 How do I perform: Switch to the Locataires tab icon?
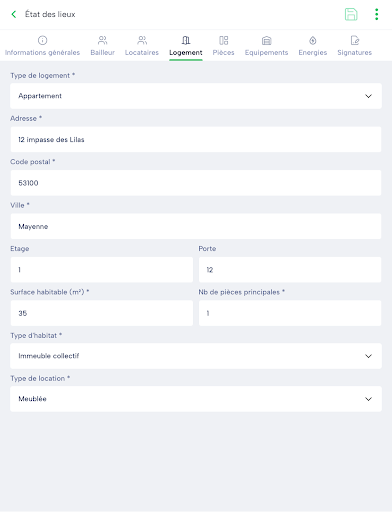(x=142, y=40)
